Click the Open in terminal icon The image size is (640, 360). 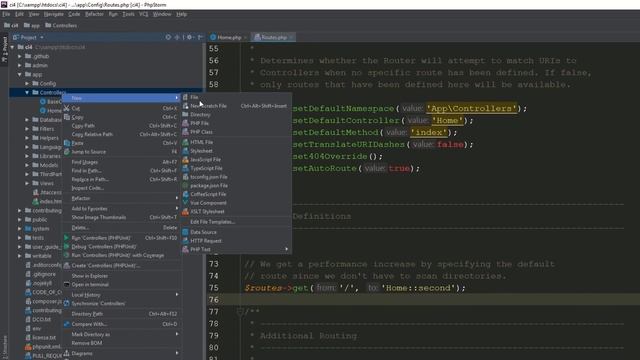(x=67, y=284)
